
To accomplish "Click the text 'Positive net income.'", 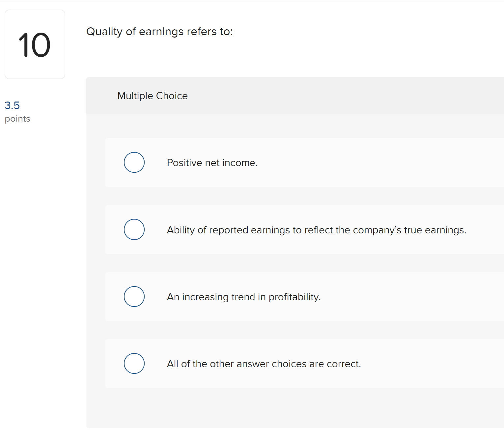I will coord(212,163).
